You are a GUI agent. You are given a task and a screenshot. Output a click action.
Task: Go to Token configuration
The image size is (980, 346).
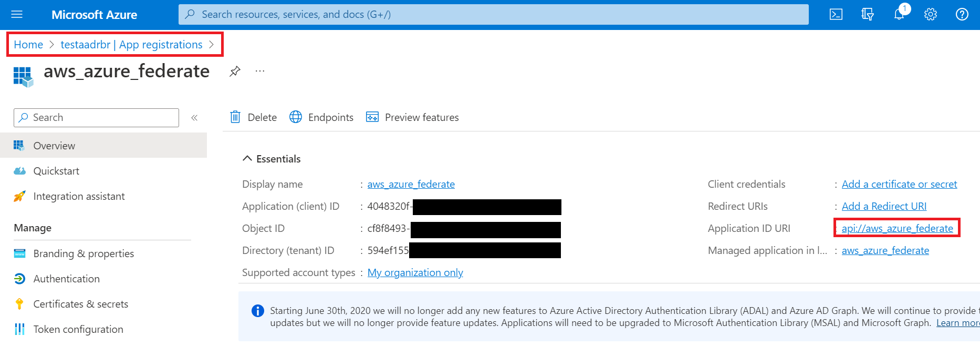[x=78, y=329]
